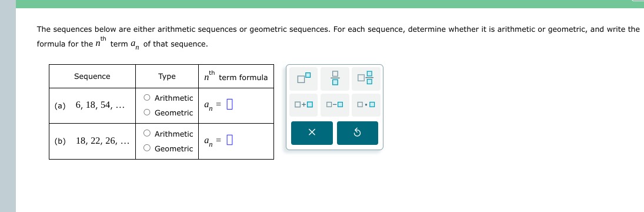Insert the multiplication dot template
This screenshot has width=644, height=212.
(366, 105)
